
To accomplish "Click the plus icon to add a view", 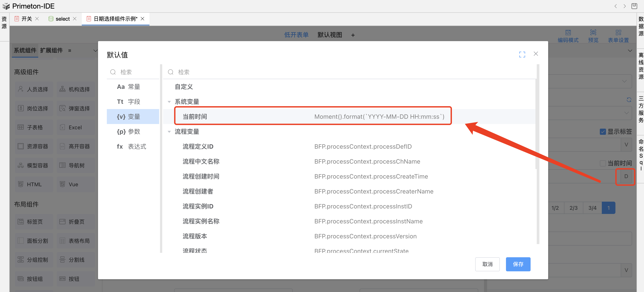I will [353, 35].
